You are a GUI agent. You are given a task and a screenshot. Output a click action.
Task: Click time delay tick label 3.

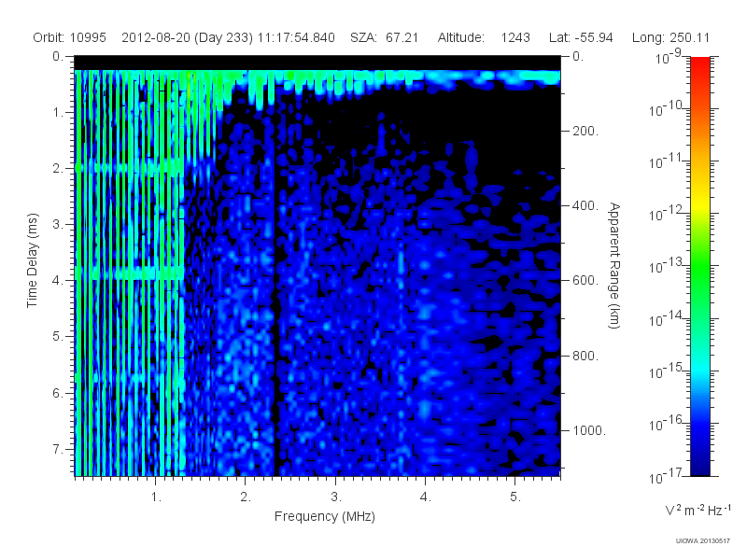coord(58,224)
